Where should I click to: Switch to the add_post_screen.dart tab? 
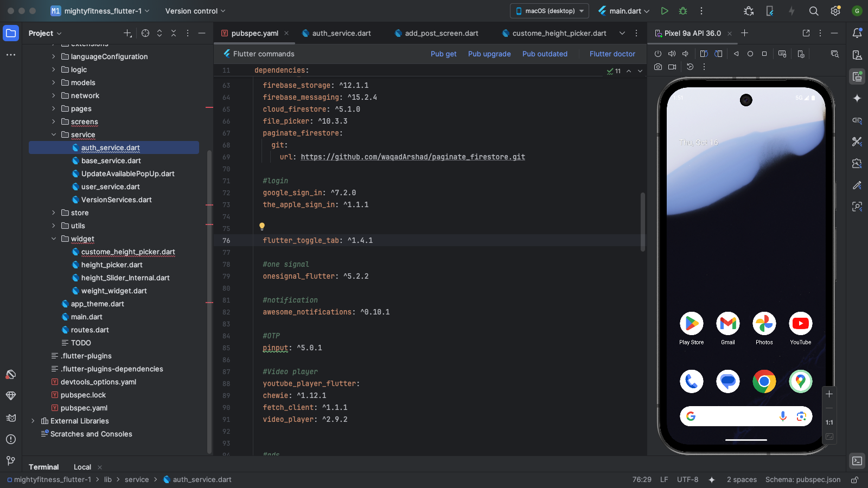441,33
